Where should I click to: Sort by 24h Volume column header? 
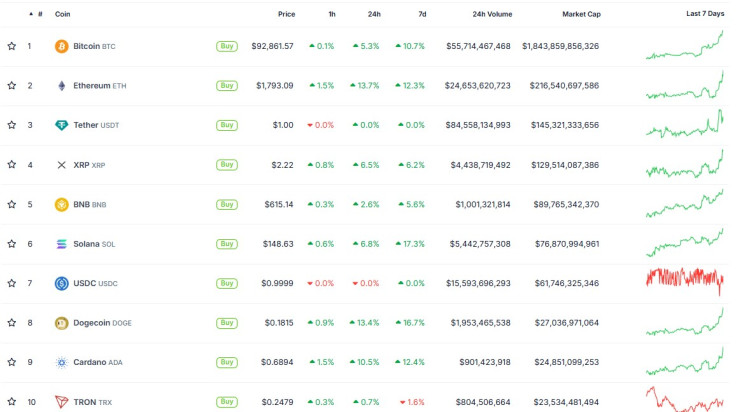click(492, 14)
